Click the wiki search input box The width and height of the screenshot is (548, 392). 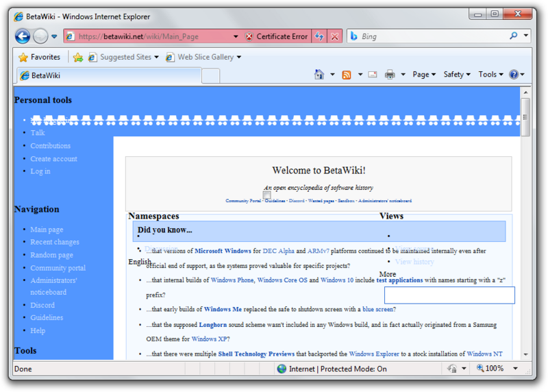coord(449,295)
